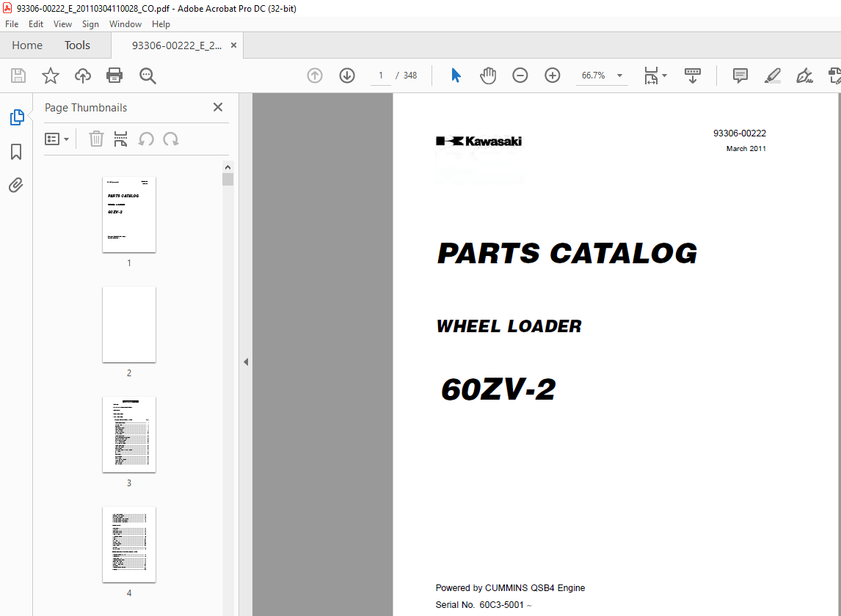Open the Add Comment tool
Screen dimensions: 841x616
tap(740, 76)
